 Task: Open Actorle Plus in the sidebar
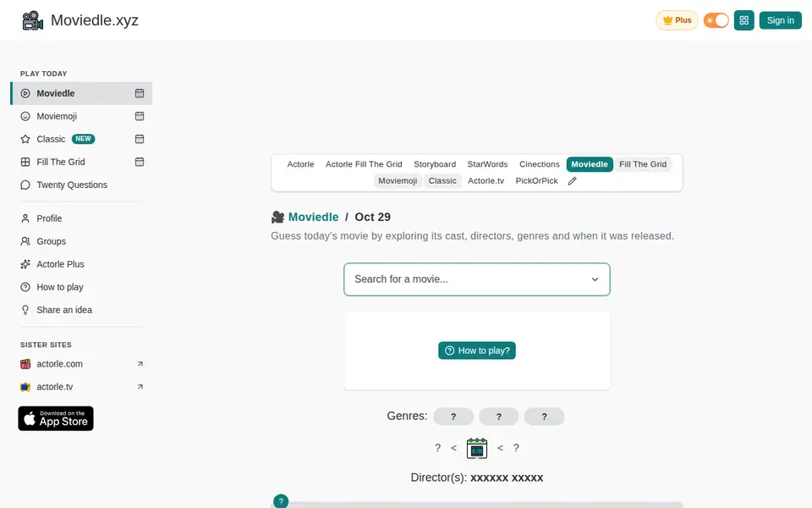60,264
